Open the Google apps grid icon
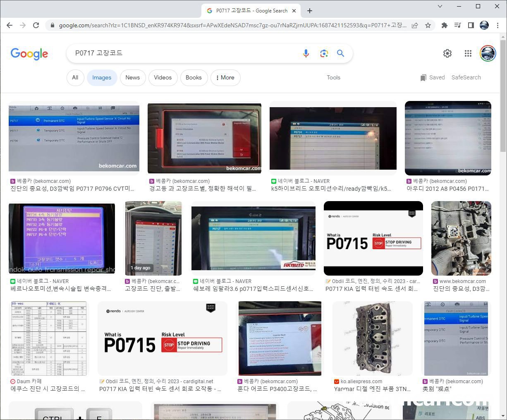The image size is (507, 420). click(x=468, y=53)
